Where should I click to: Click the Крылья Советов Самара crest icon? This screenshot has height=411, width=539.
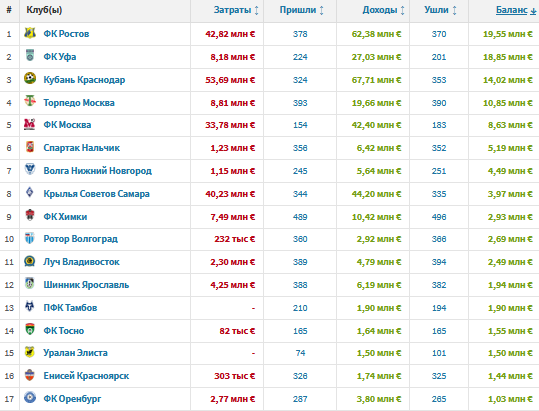(x=30, y=192)
